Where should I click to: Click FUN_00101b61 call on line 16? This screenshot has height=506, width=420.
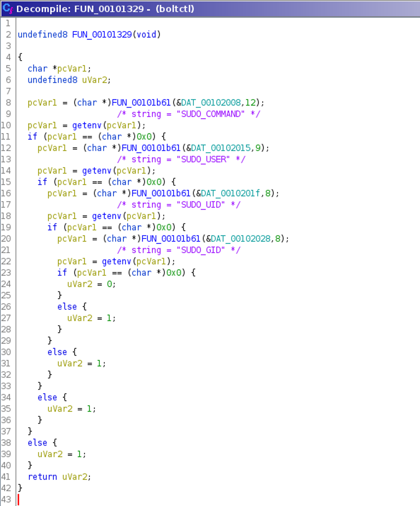(161, 193)
